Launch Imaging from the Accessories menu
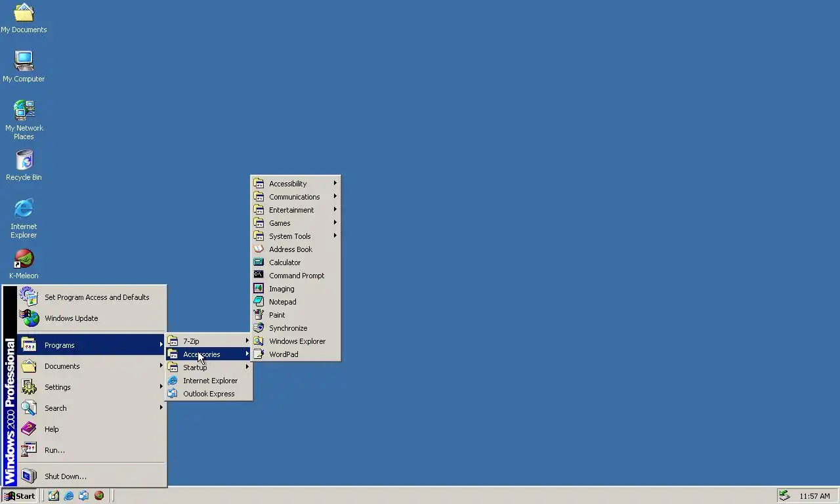Screen dimensions: 840x504 tap(295, 289)
